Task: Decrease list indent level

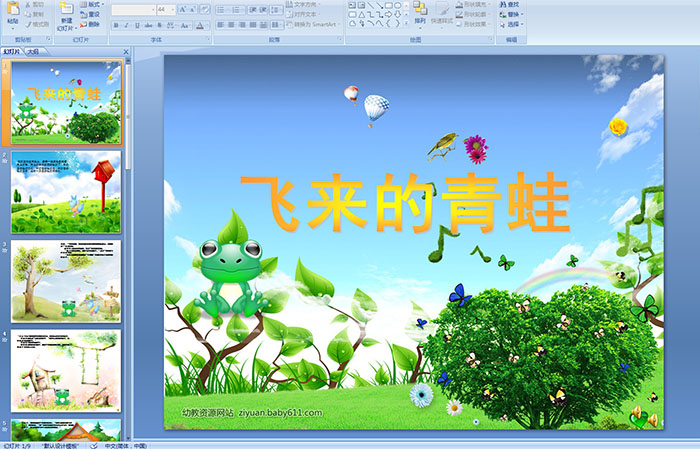Action: pos(253,10)
